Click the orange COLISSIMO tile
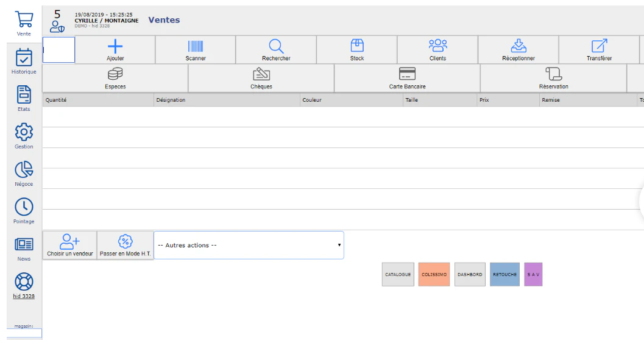 [x=434, y=274]
